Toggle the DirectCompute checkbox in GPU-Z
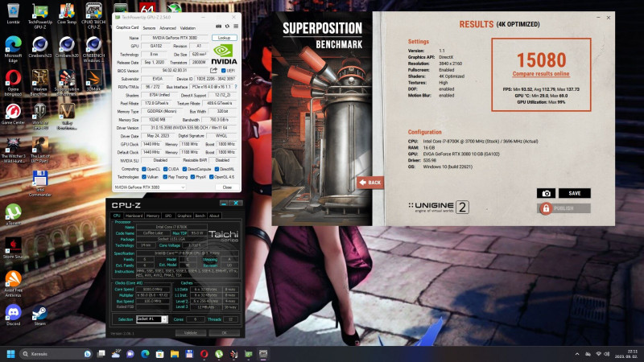The height and width of the screenshot is (362, 644). pyautogui.click(x=184, y=169)
